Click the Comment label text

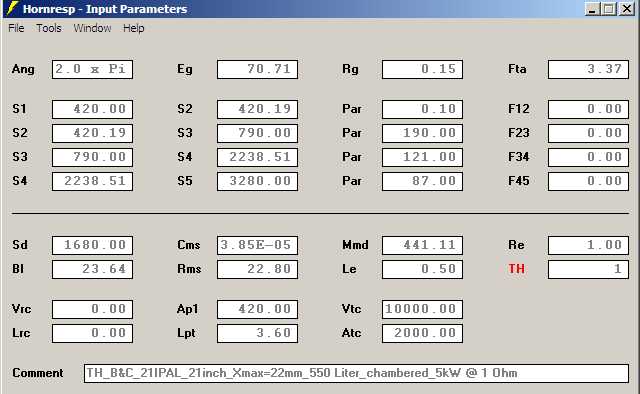(x=38, y=373)
